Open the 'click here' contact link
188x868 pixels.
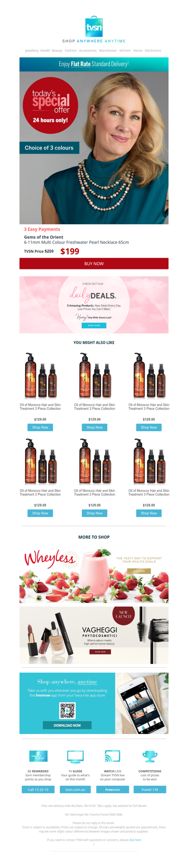tap(135, 839)
